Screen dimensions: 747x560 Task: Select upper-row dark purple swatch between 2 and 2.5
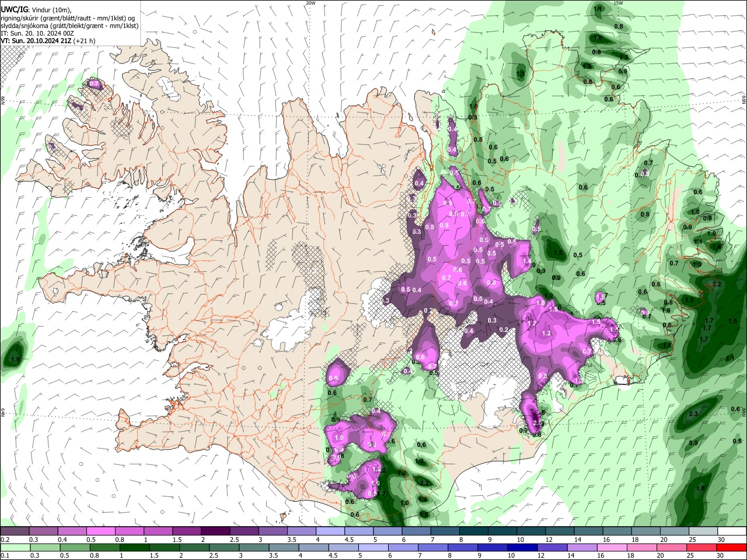tap(215, 531)
